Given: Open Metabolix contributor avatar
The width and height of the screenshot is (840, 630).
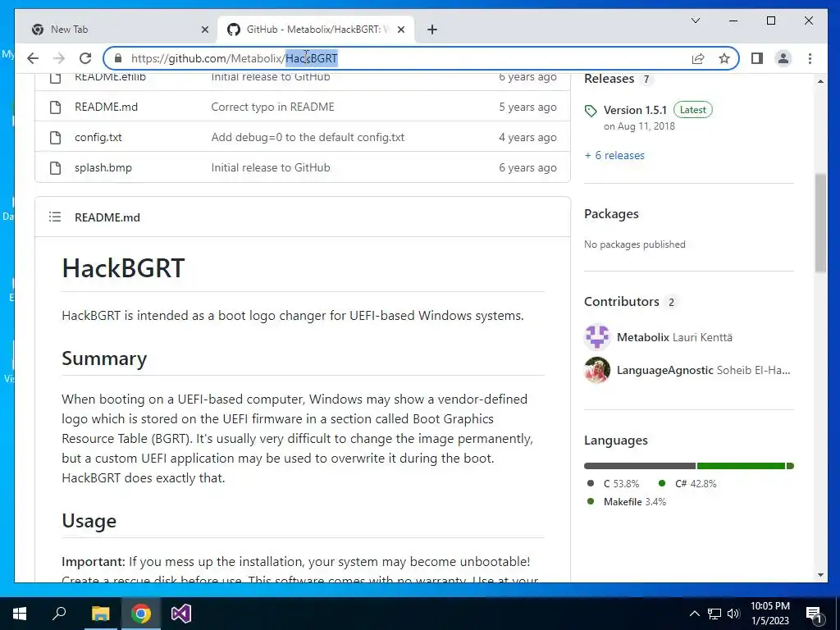Looking at the screenshot, I should click(x=597, y=337).
